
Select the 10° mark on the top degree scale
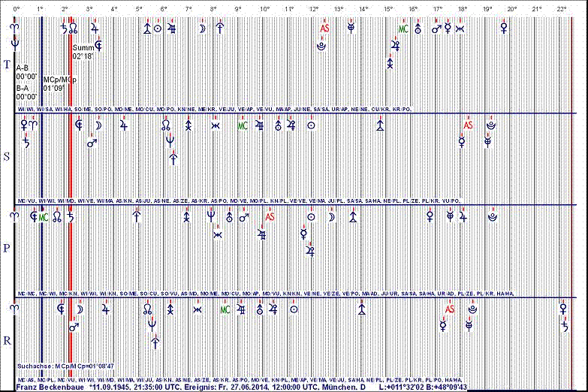click(x=264, y=9)
